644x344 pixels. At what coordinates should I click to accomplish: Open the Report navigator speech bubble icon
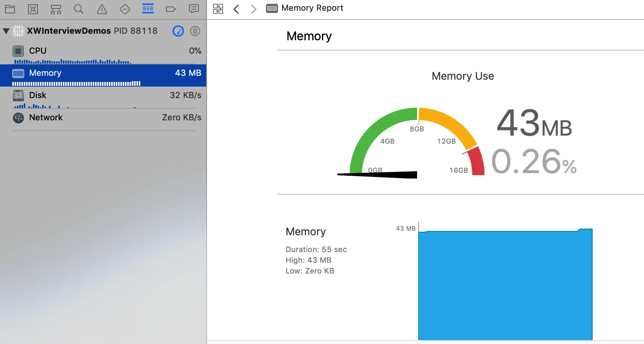click(194, 9)
